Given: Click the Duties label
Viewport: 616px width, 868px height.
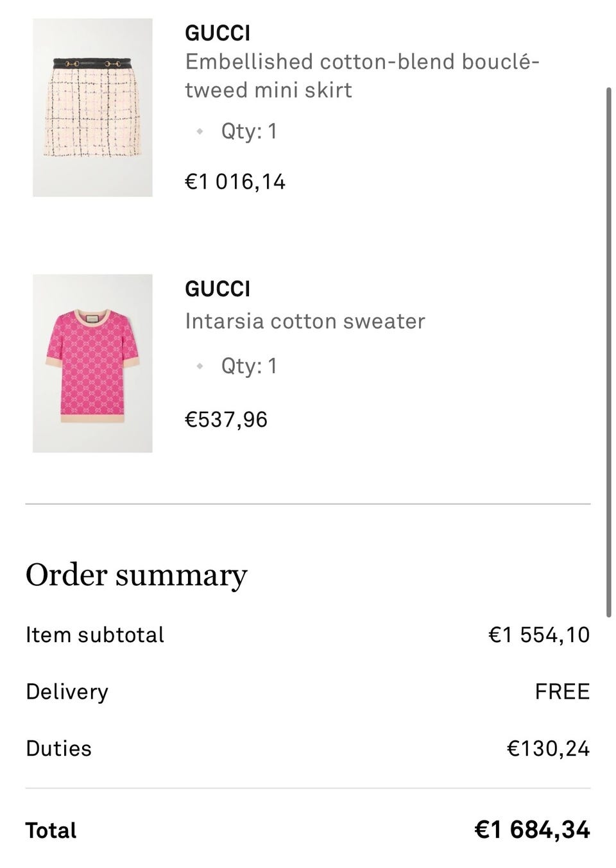Looking at the screenshot, I should (x=58, y=749).
